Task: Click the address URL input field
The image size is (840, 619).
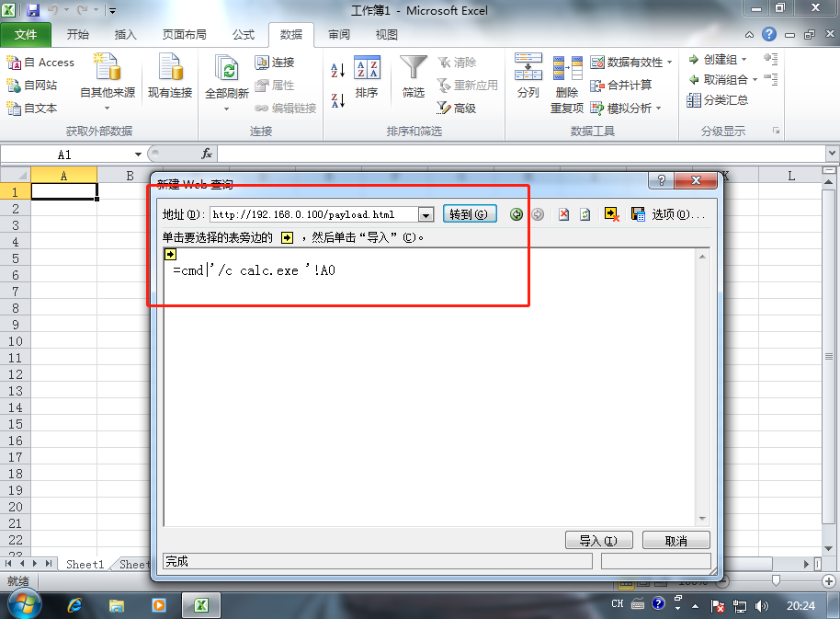Action: (x=314, y=214)
